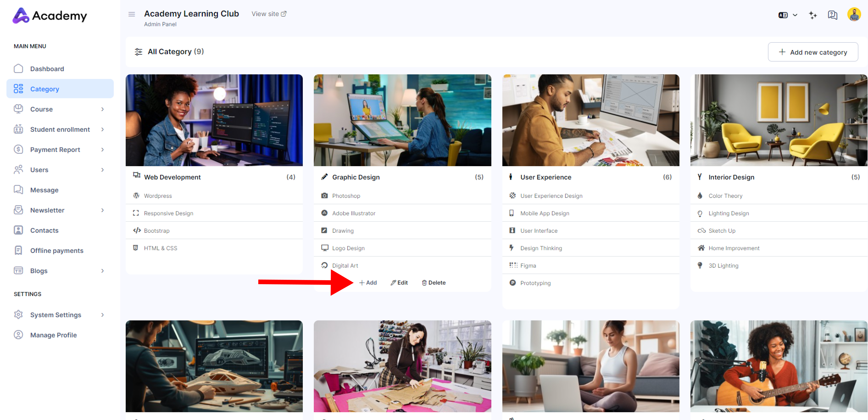868x420 pixels.
Task: Go to Manage Profile
Action: [53, 335]
